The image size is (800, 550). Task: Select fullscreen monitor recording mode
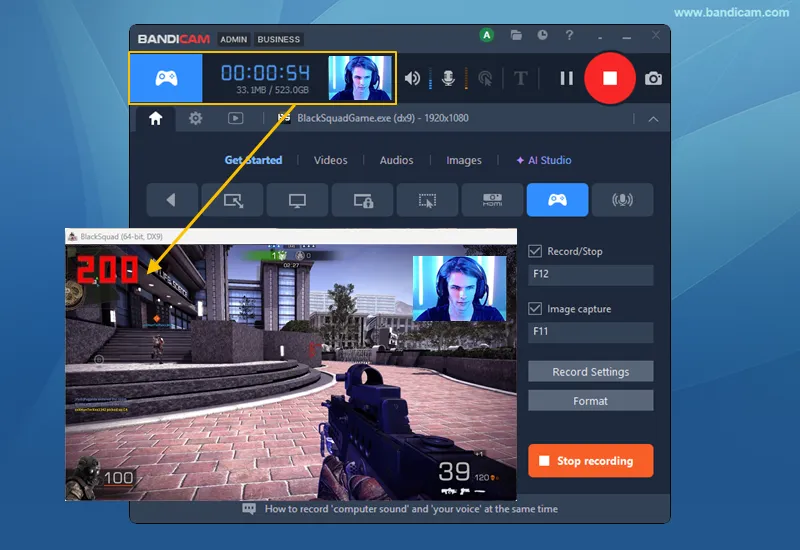pos(297,199)
